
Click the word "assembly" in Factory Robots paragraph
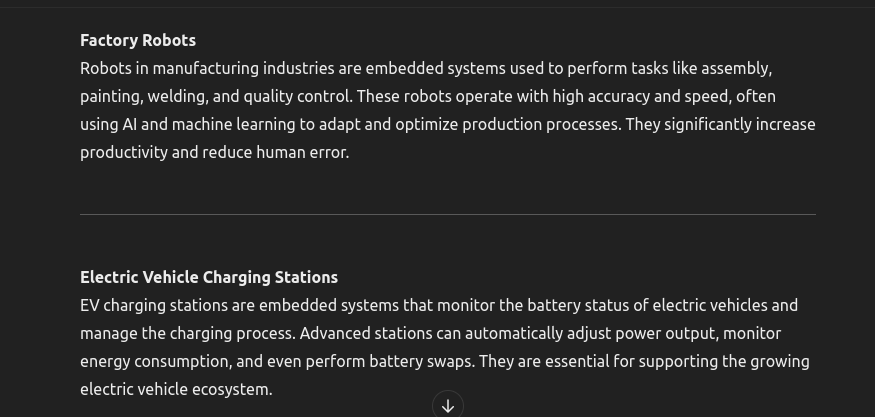pos(734,69)
